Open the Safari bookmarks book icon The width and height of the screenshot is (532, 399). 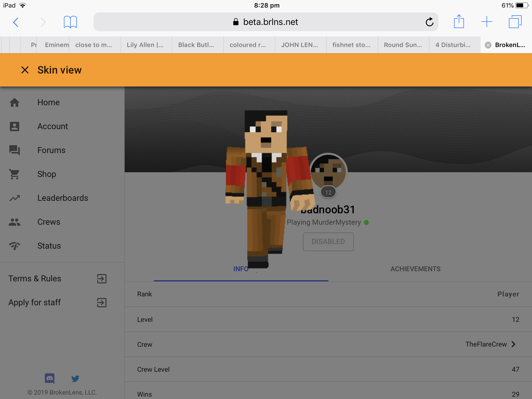pos(70,22)
